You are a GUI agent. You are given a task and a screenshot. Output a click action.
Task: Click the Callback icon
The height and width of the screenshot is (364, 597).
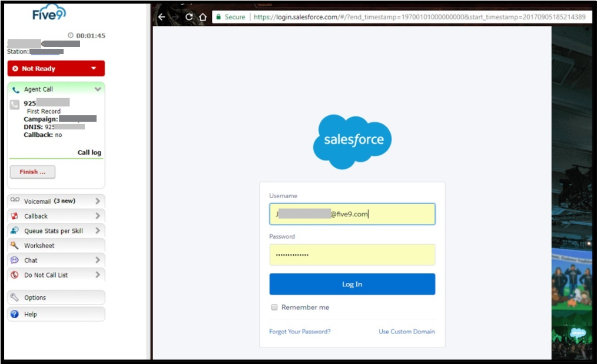(x=15, y=216)
